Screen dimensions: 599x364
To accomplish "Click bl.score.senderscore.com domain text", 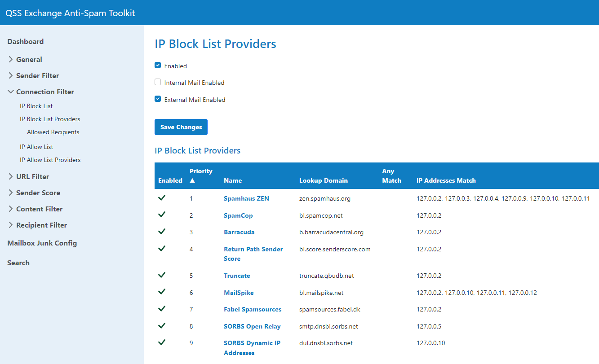I will tap(335, 249).
